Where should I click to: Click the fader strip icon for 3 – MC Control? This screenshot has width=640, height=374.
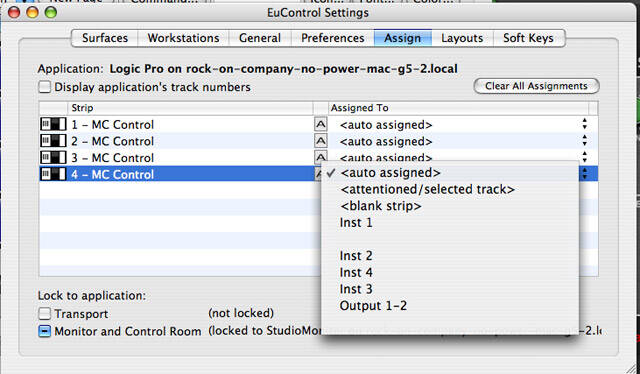[53, 158]
